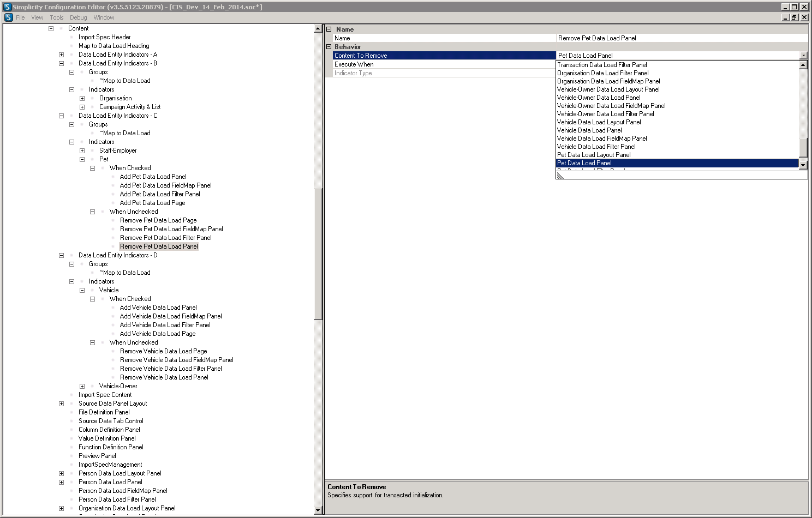Expand Campaign Activity & List node
Image resolution: width=812 pixels, height=518 pixels.
(82, 107)
